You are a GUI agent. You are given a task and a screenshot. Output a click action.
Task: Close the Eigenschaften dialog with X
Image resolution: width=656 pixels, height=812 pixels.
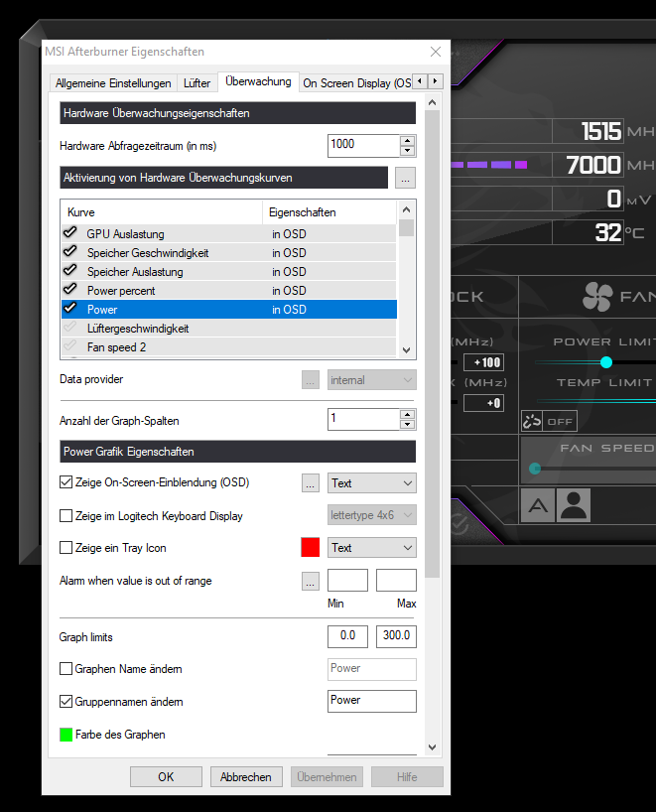pyautogui.click(x=436, y=52)
